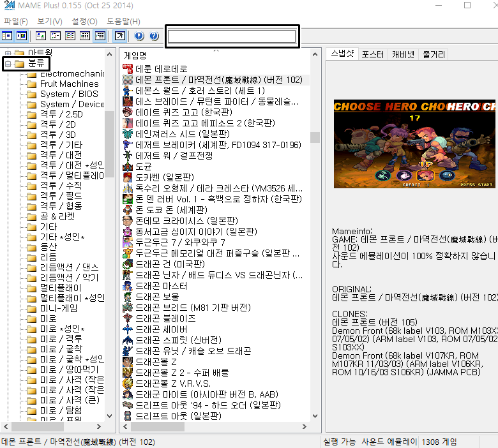The height and width of the screenshot is (448, 498).
Task: Collapse the 분류 folder tree node
Action: [x=8, y=64]
